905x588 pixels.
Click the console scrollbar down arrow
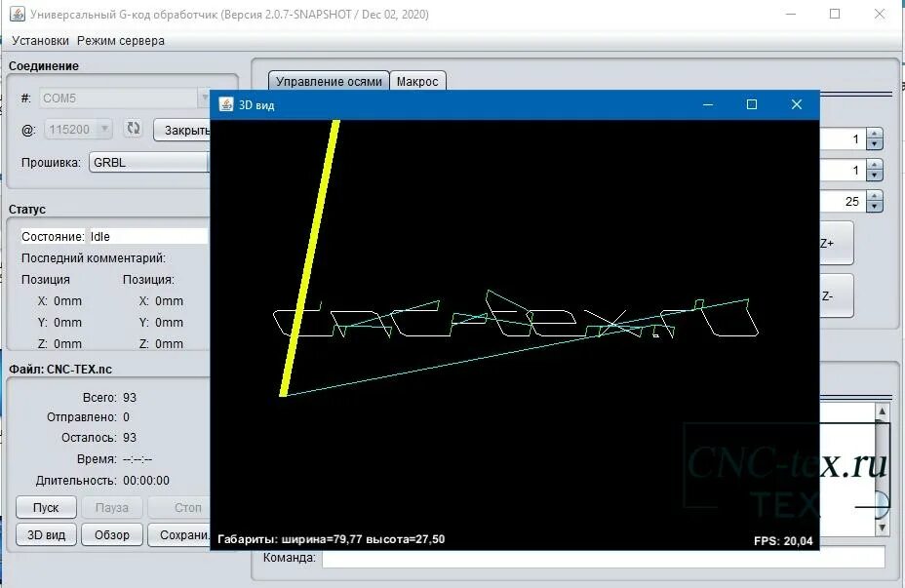pos(882,528)
